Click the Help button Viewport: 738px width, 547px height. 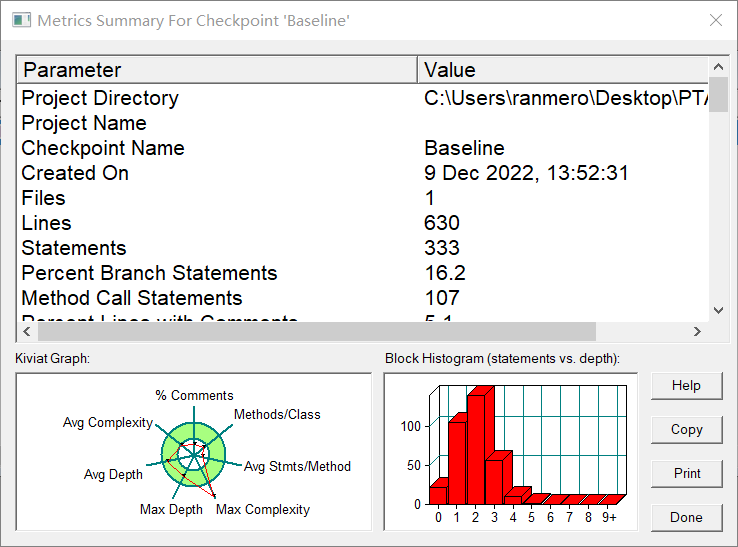coord(686,386)
